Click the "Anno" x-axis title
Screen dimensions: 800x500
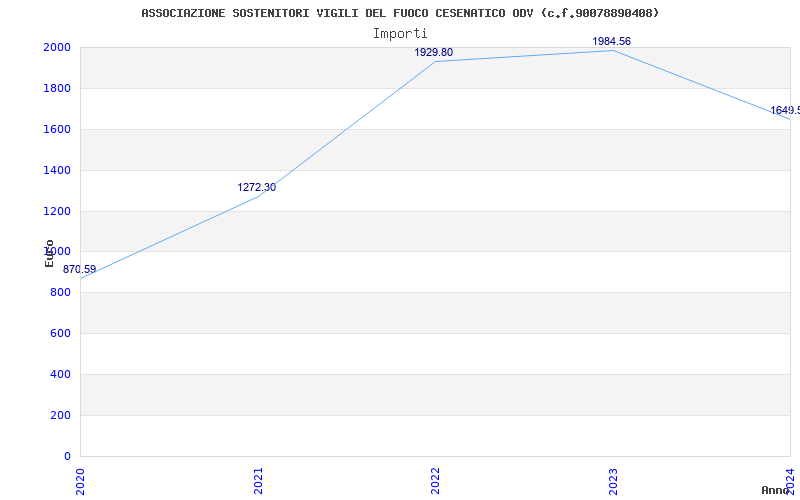(x=777, y=490)
